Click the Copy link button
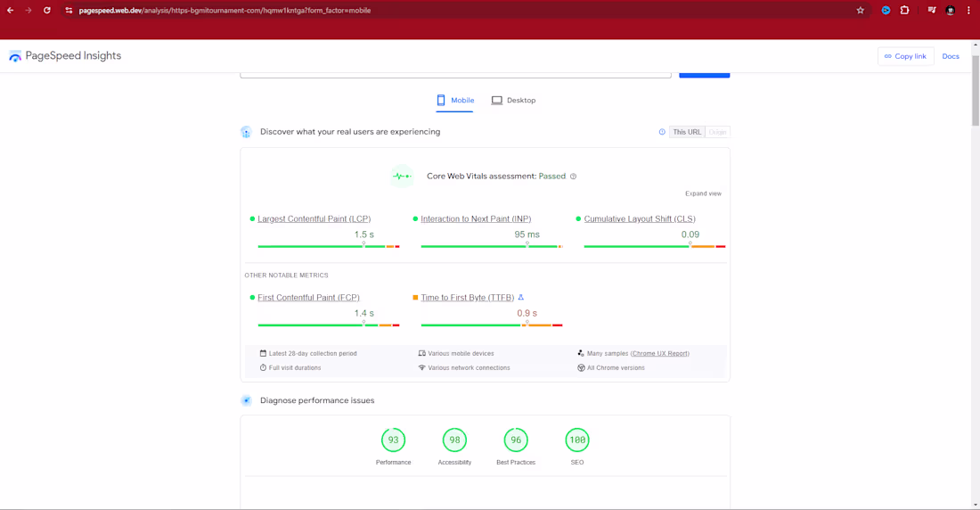 [906, 56]
